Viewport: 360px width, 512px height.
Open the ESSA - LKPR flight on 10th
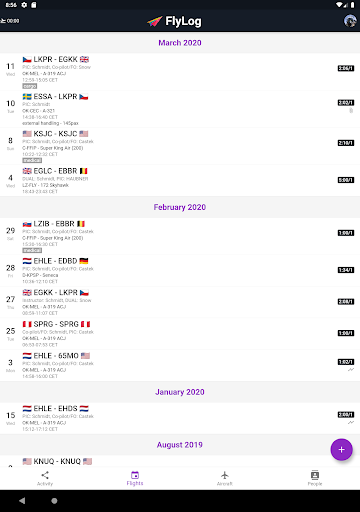(180, 109)
